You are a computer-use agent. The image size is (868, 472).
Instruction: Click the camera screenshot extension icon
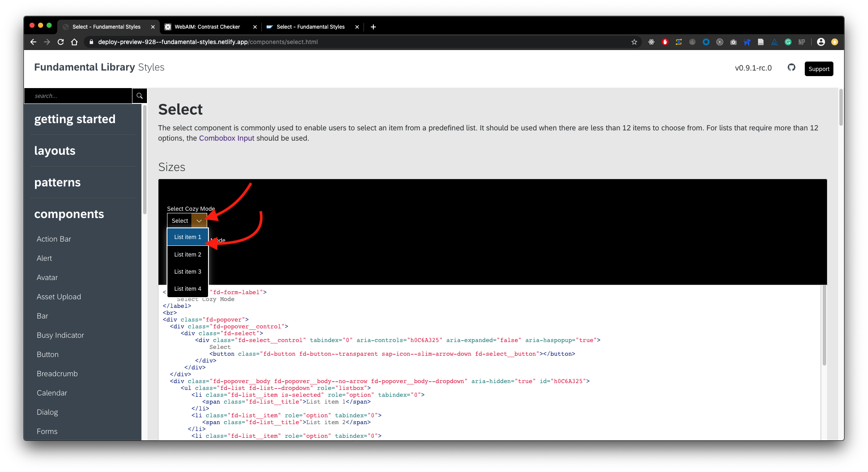pyautogui.click(x=733, y=42)
